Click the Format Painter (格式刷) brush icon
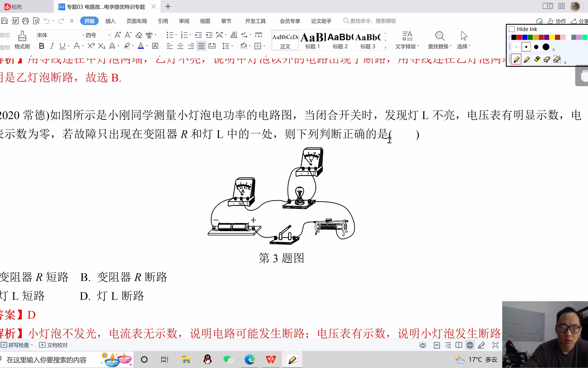The height and width of the screenshot is (368, 588). click(x=22, y=36)
